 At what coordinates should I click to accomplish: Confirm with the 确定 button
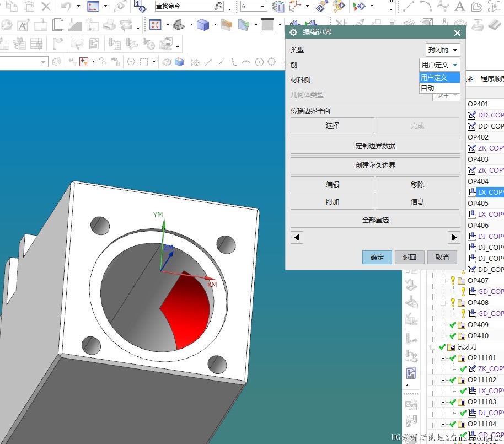point(377,257)
